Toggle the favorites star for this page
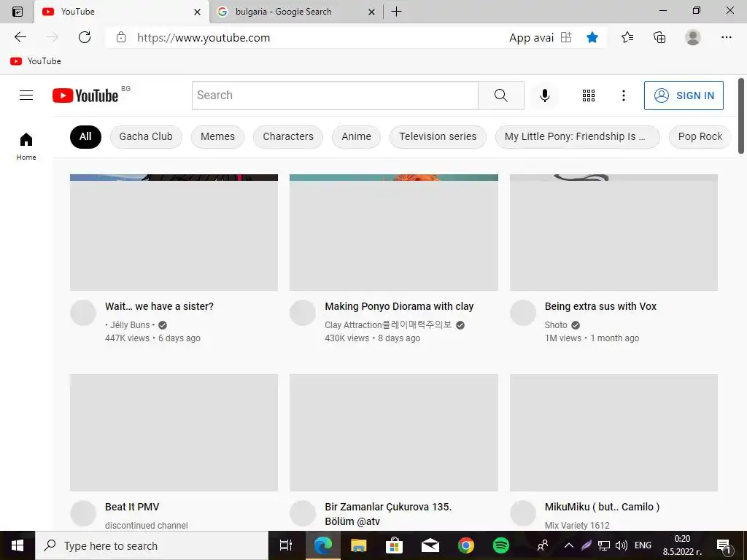This screenshot has width=747, height=560. pos(592,37)
